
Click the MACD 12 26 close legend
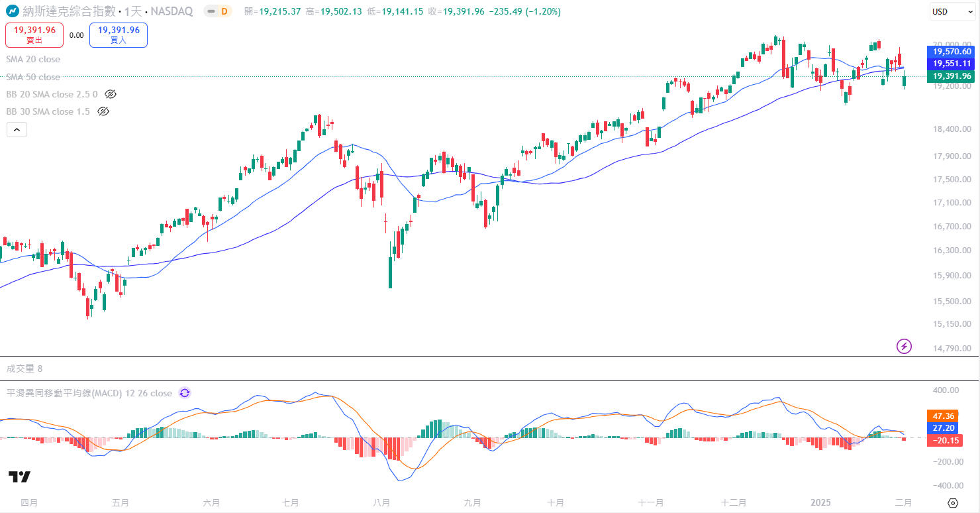coord(89,393)
